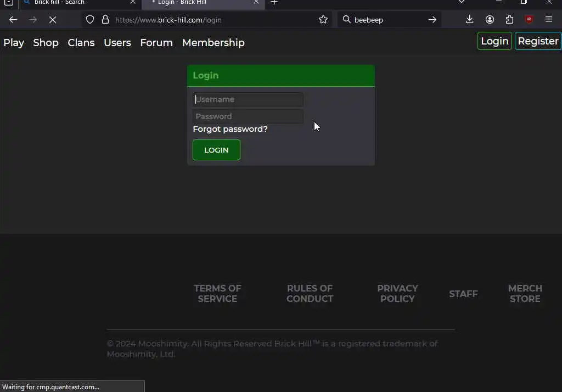This screenshot has height=392, width=562.
Task: Open the Shop page
Action: coord(46,43)
